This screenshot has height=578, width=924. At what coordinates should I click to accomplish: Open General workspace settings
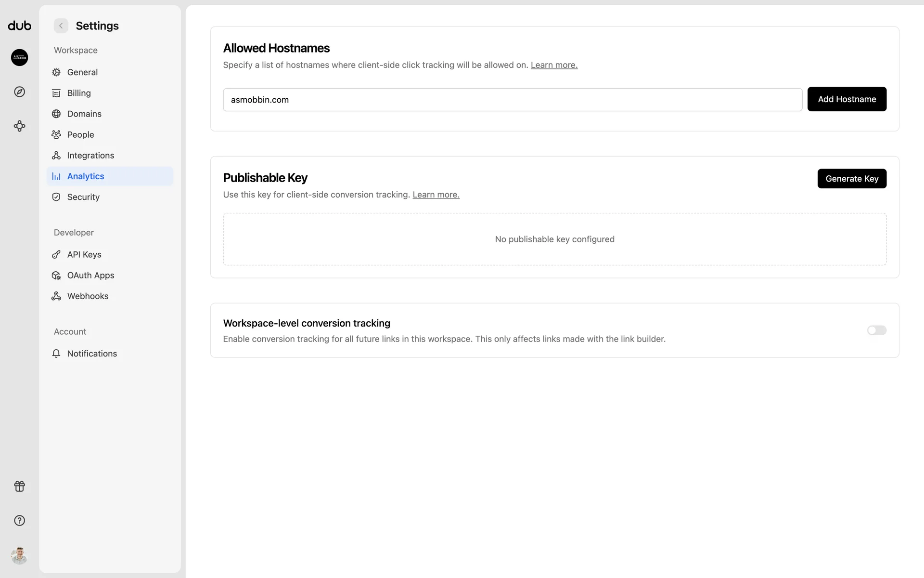tap(82, 72)
